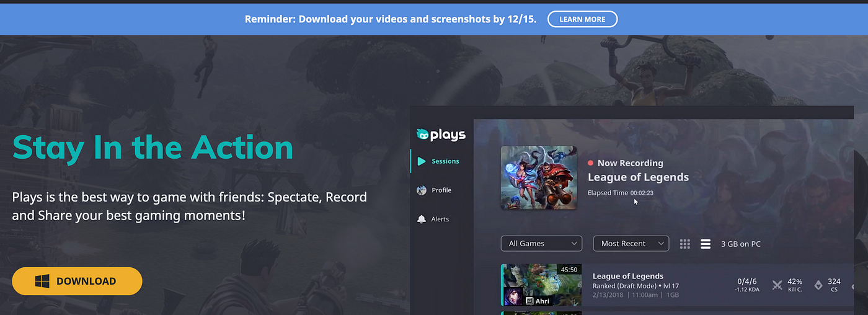The width and height of the screenshot is (868, 315).
Task: Click the crossed swords kill icon
Action: click(x=777, y=285)
